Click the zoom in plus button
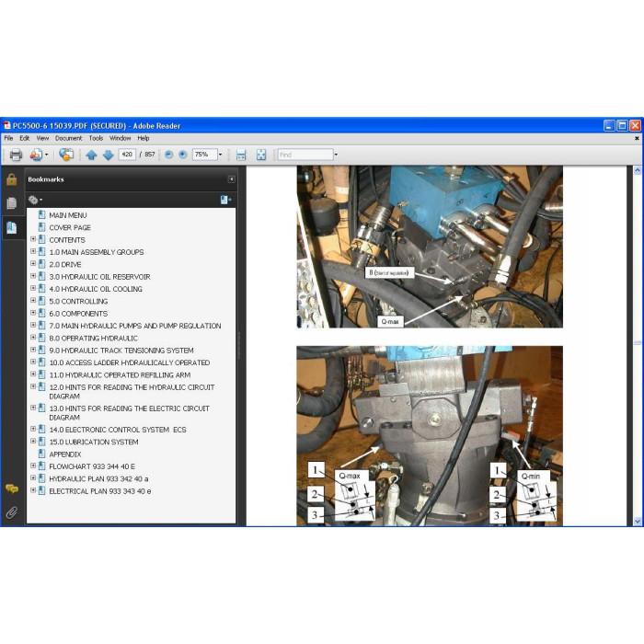644x644 pixels. point(183,155)
